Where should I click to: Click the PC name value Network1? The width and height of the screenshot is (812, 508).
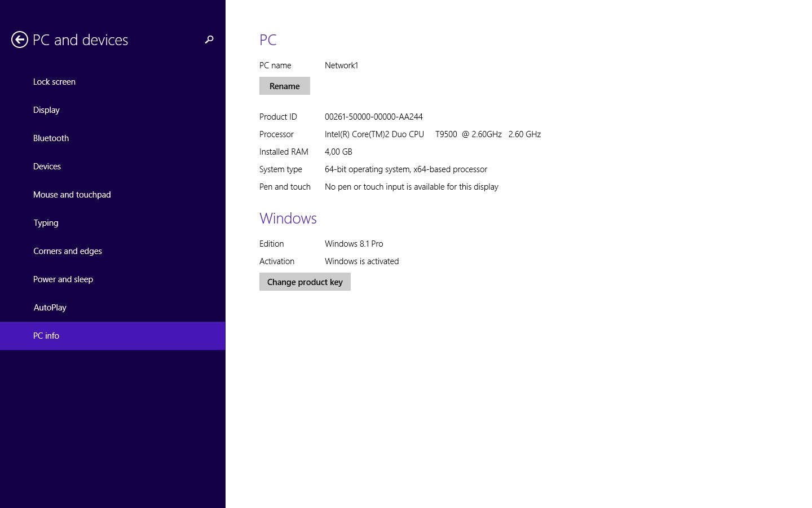coord(342,65)
